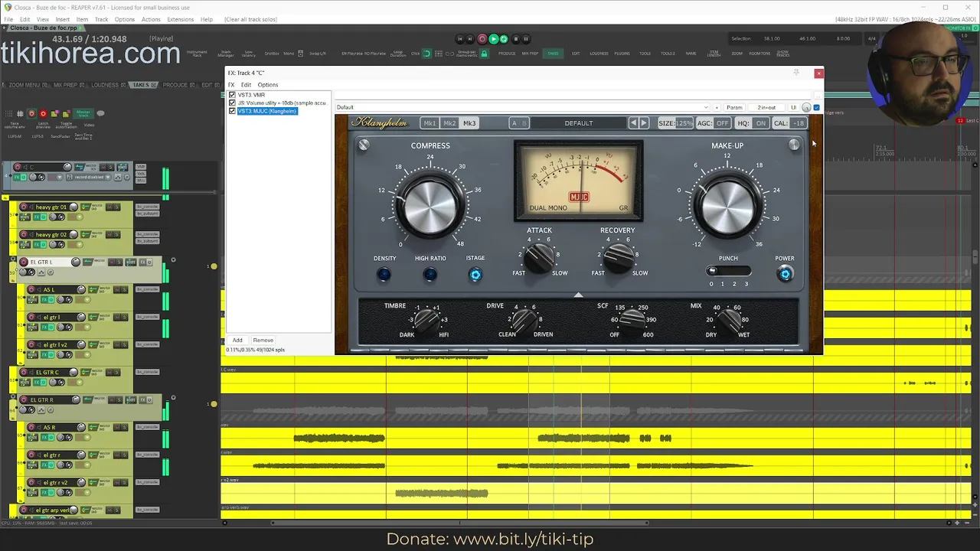
Task: Toggle the transport Repeat button
Action: (x=504, y=38)
